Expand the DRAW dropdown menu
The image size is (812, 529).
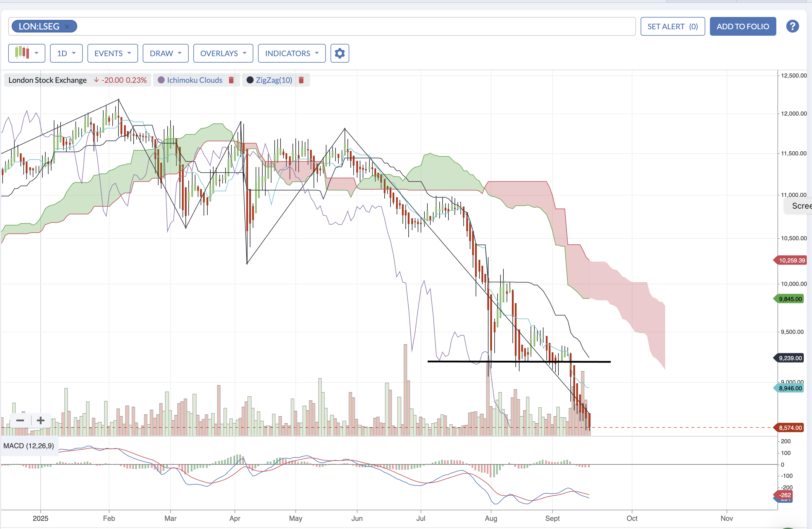click(x=166, y=53)
